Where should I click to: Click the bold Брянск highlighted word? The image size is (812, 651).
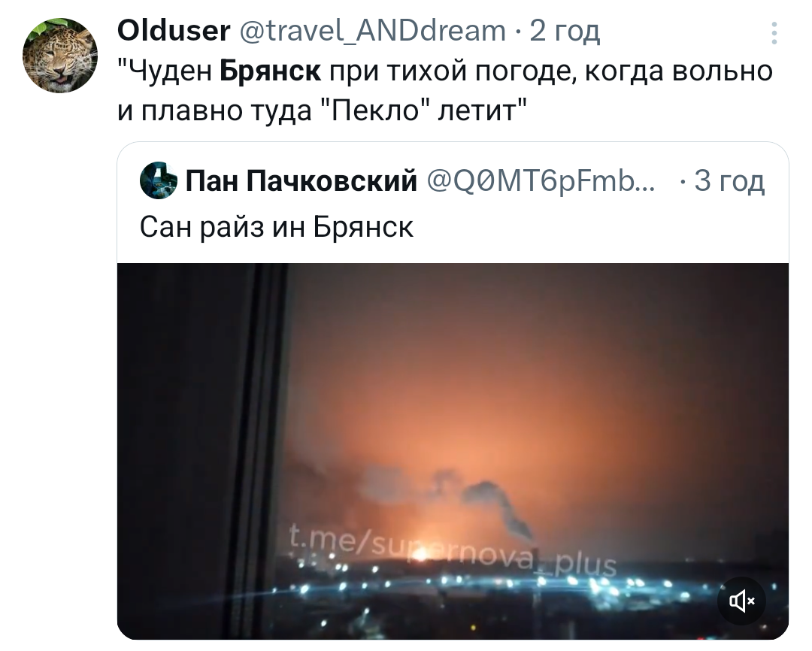[271, 71]
